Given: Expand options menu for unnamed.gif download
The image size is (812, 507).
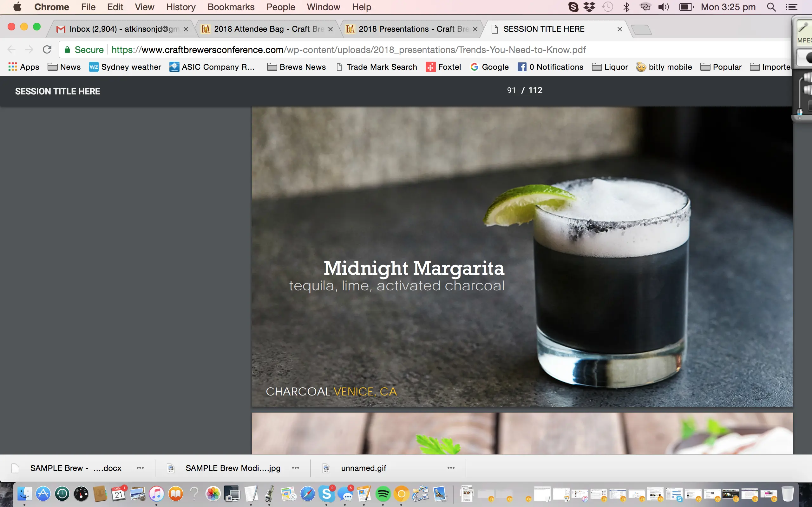Looking at the screenshot, I should coord(451,468).
